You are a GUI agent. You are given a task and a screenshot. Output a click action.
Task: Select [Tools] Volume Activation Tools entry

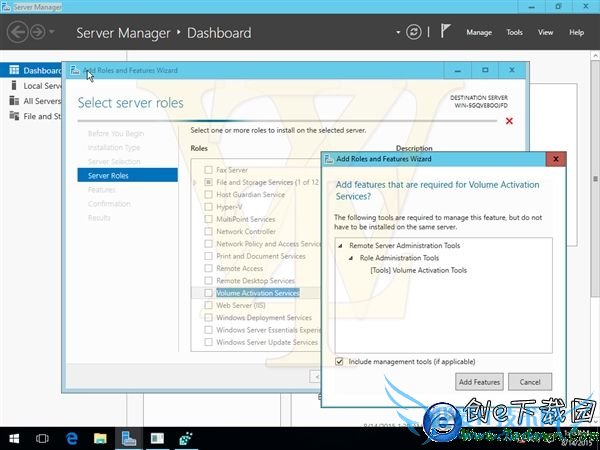coord(419,270)
